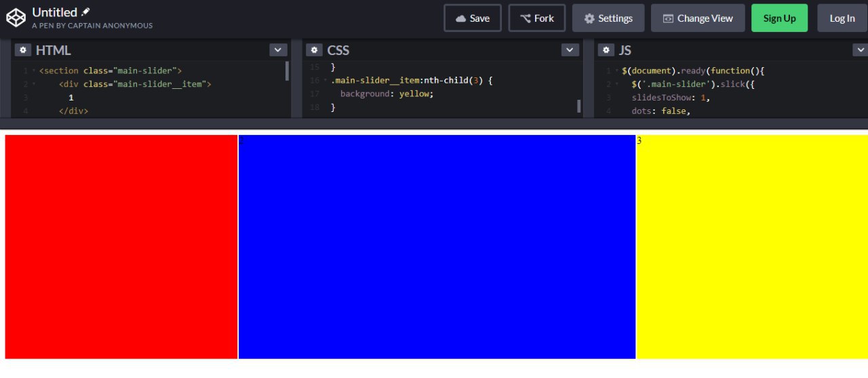
Task: Click the HTML editor scrollbar
Action: point(288,71)
